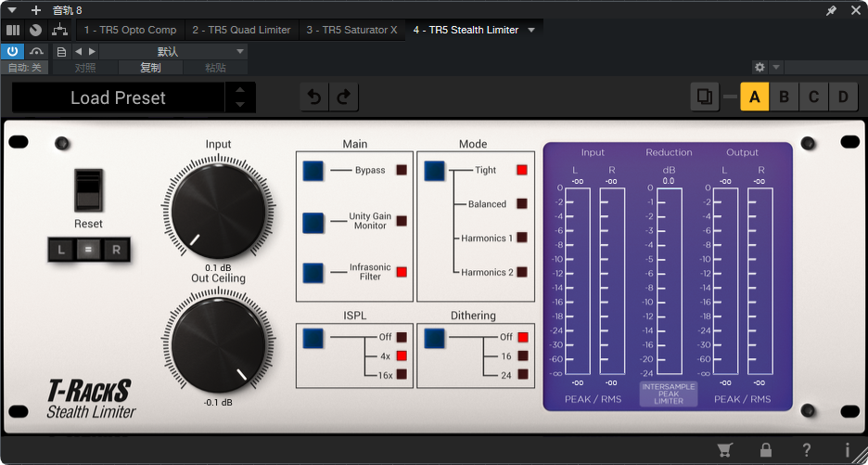Click the 粘贴 paste button
868x465 pixels.
215,68
